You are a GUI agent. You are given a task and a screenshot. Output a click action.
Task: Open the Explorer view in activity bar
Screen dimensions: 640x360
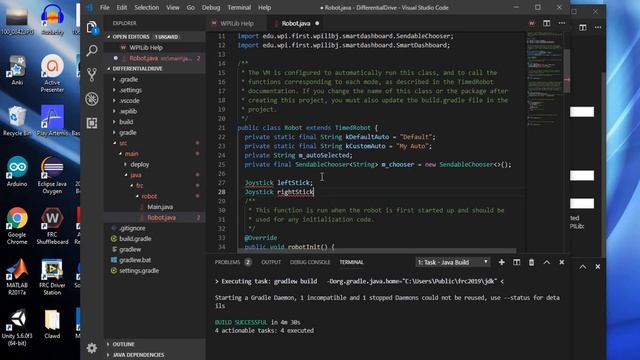[x=92, y=28]
